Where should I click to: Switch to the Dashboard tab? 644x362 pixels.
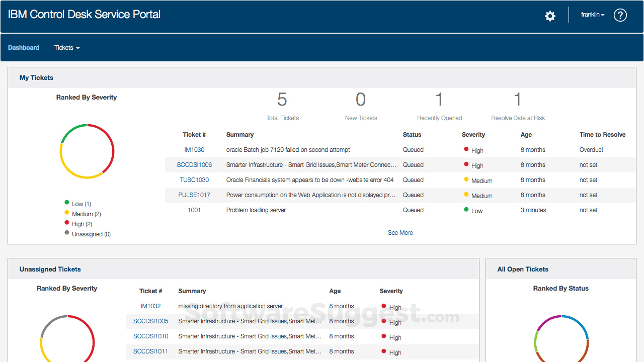[24, 47]
